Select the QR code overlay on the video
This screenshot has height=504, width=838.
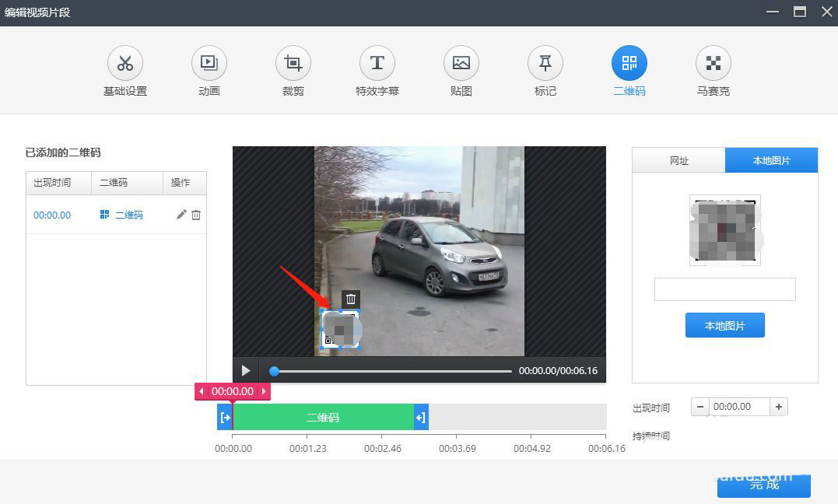tap(341, 329)
